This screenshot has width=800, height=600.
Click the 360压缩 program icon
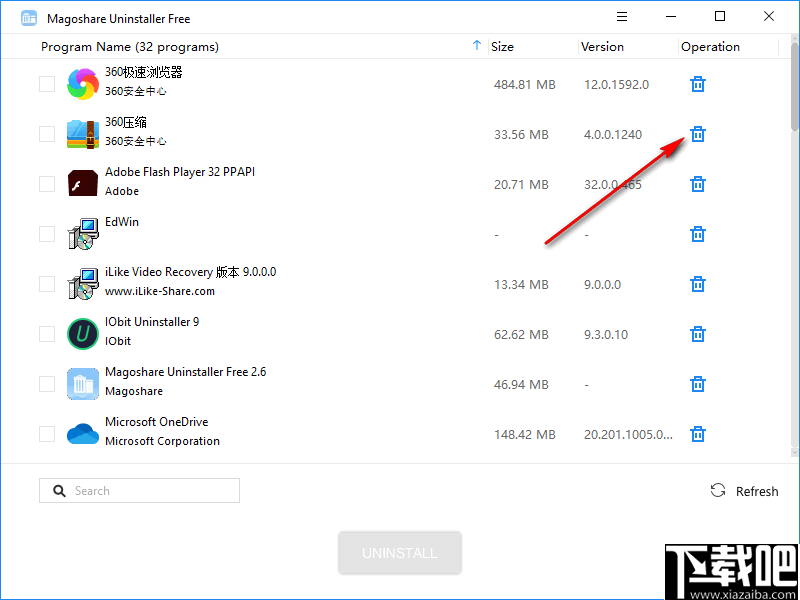tap(82, 133)
